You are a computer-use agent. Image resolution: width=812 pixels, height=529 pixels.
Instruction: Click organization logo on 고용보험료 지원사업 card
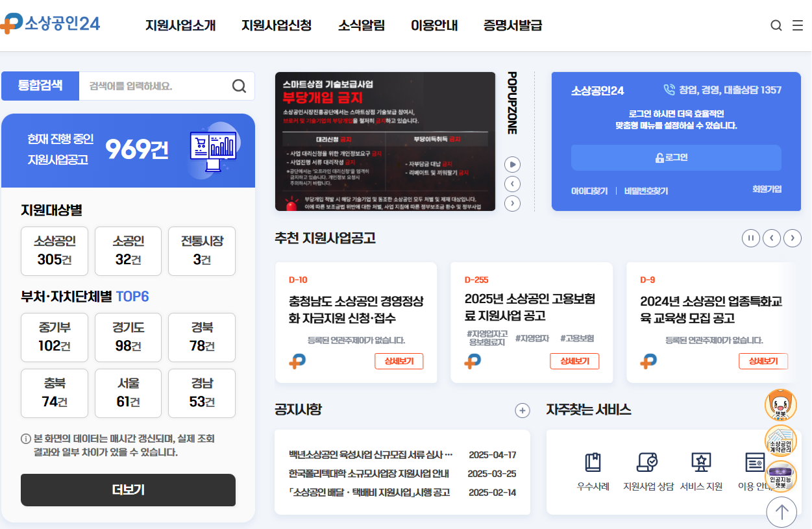tap(473, 362)
